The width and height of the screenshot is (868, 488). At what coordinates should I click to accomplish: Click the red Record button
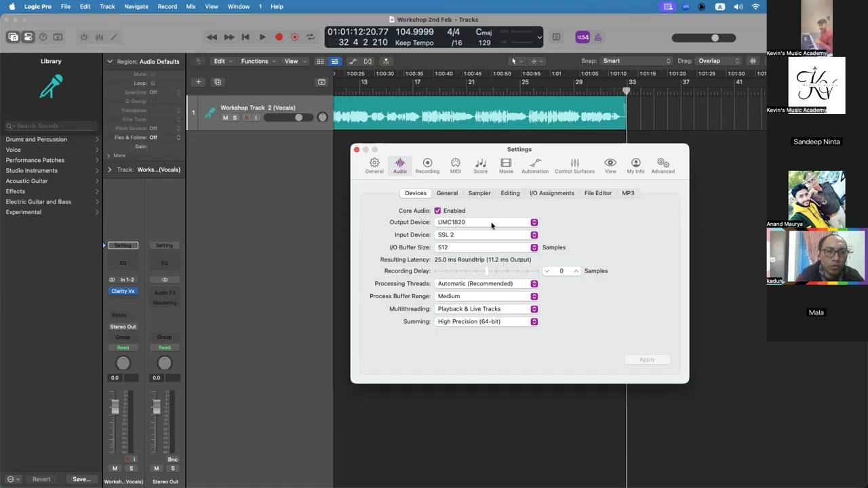tap(279, 37)
